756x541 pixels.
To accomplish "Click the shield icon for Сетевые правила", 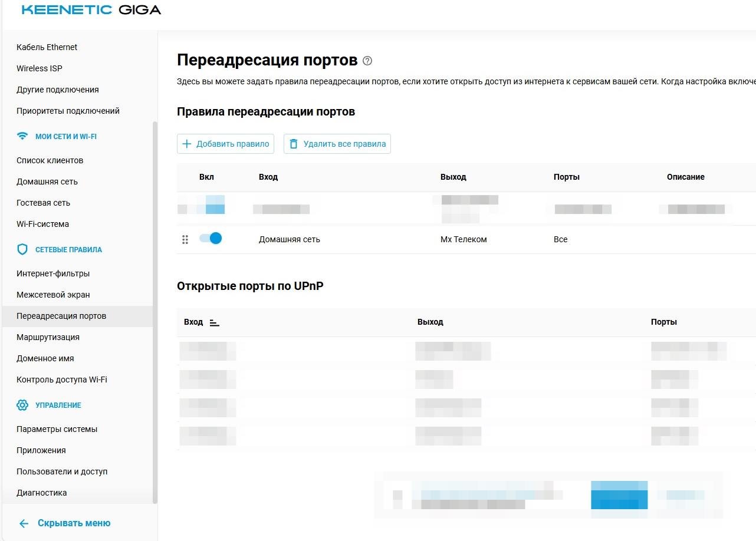I will (22, 249).
